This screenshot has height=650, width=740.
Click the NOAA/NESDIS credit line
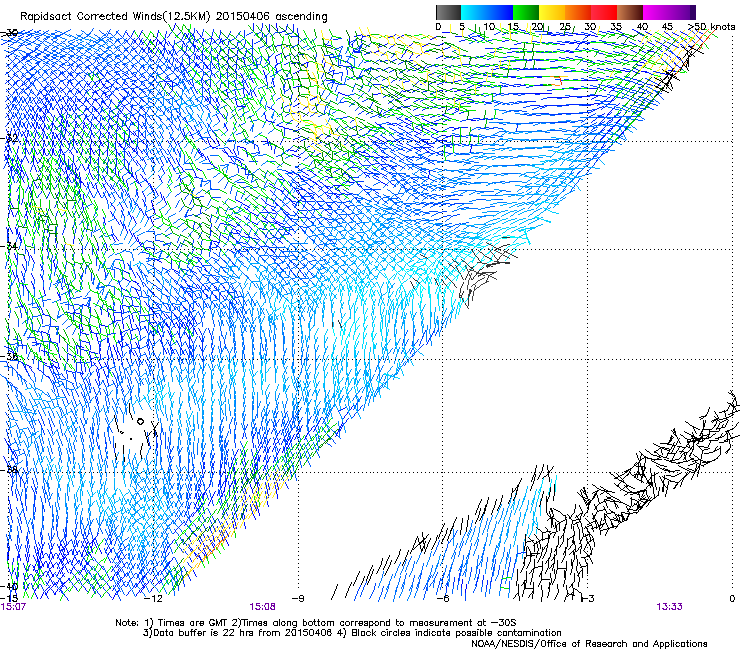coord(589,644)
